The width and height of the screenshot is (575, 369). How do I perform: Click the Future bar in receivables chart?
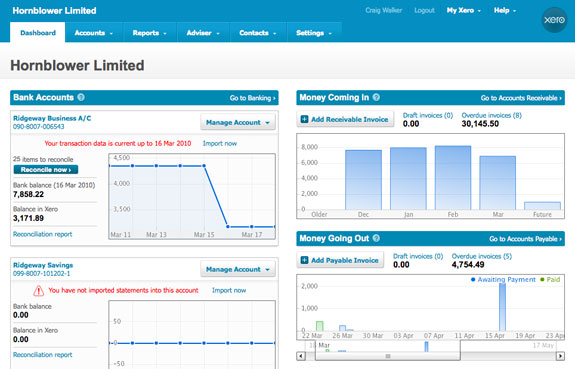coord(542,206)
